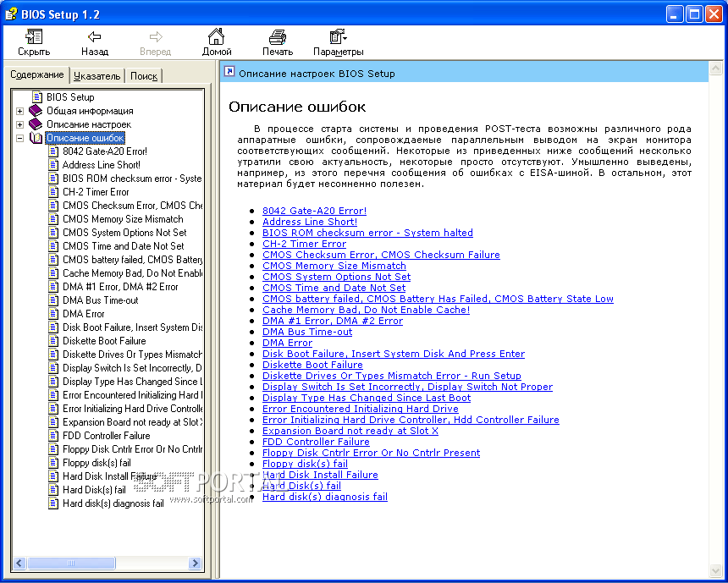Select CMOS Time and Date Not Set tree item
The image size is (728, 583).
pyautogui.click(x=123, y=246)
